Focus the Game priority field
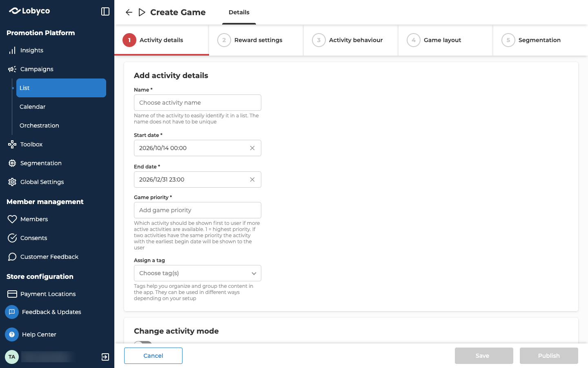This screenshot has width=588, height=368. click(198, 210)
